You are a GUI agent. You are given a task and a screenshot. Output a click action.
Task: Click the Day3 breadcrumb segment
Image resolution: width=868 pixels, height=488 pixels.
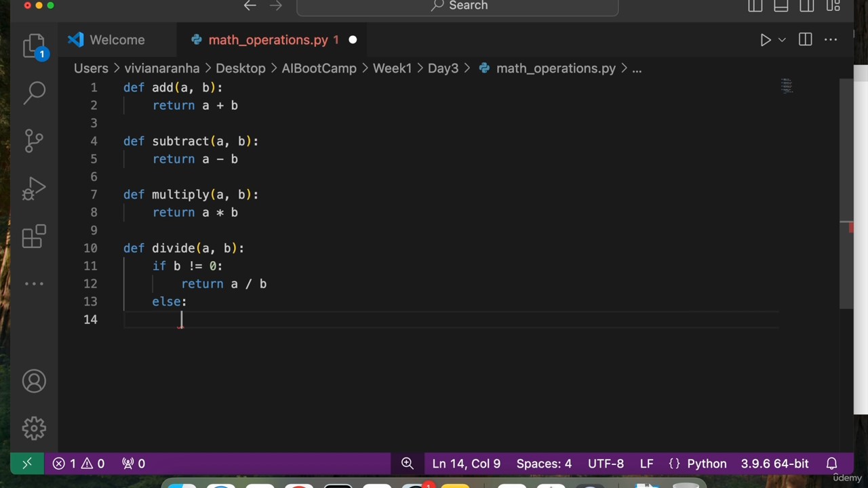click(x=443, y=68)
